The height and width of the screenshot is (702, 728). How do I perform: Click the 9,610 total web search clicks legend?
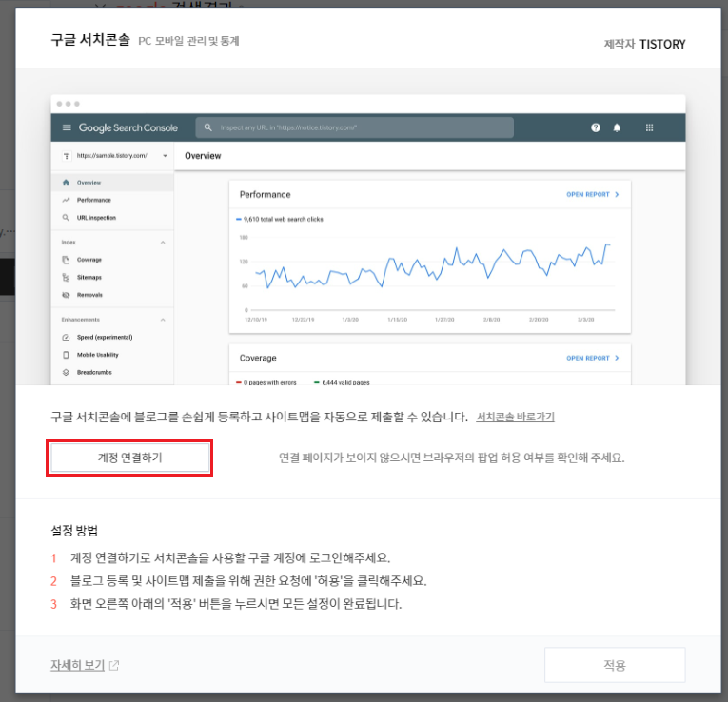(280, 219)
